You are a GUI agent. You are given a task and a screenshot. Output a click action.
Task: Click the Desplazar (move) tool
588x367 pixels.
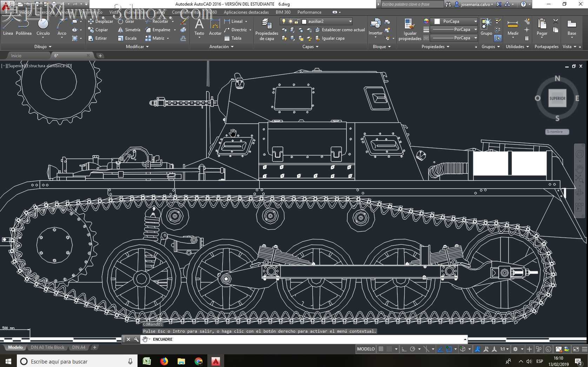[x=101, y=21]
